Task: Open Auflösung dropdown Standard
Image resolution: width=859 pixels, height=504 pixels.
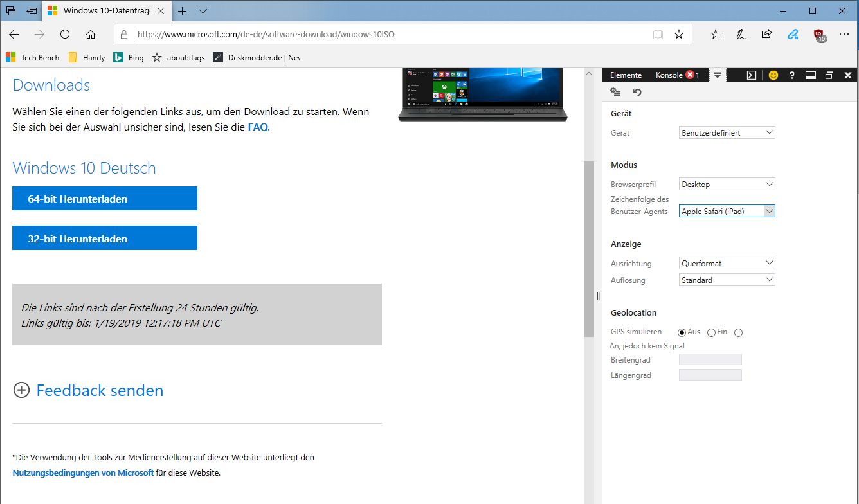Action: [727, 280]
